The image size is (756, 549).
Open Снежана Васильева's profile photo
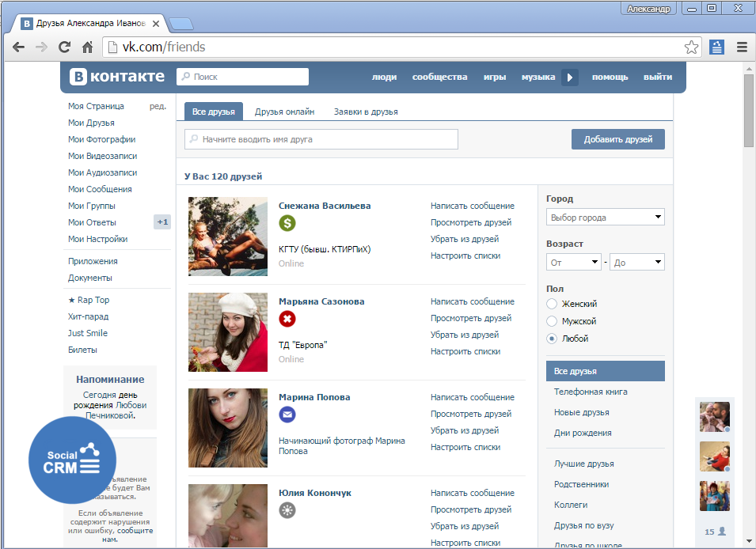227,237
